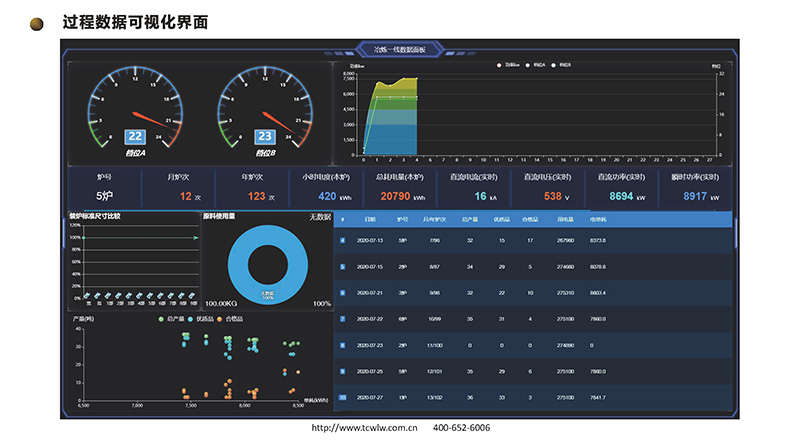The height and width of the screenshot is (448, 800).
Task: Click the yellow-green area in the power chart
Action: pyautogui.click(x=397, y=88)
